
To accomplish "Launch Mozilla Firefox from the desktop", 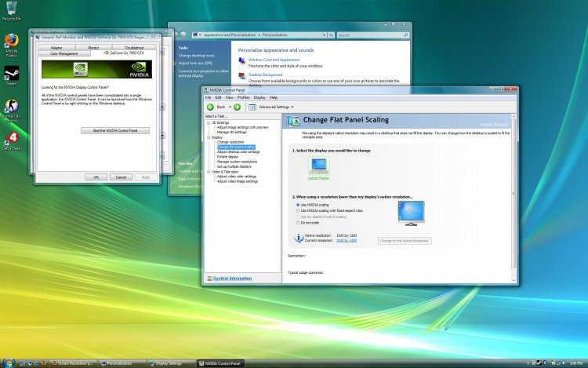I will 11,46.
